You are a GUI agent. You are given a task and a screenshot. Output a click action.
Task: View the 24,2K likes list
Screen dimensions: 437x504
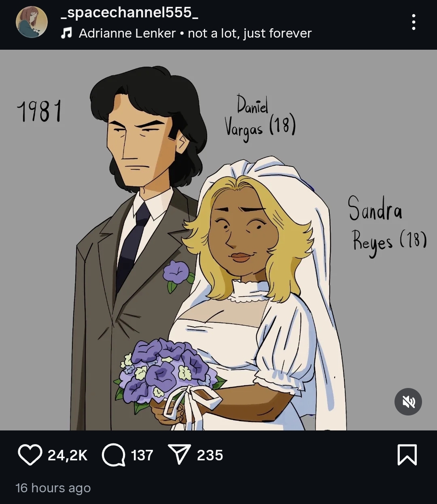(x=68, y=455)
